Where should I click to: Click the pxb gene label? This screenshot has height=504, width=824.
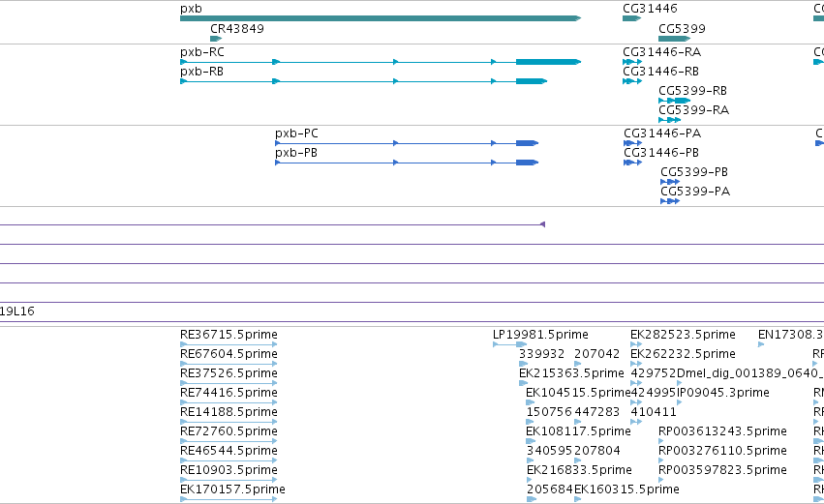191,9
